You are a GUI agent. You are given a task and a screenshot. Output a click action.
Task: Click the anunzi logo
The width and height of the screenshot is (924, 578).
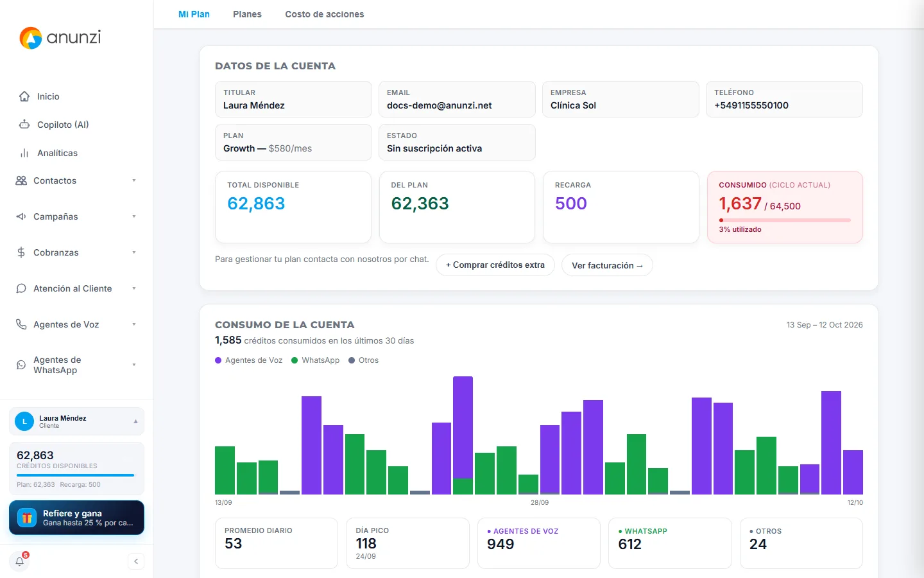click(60, 38)
